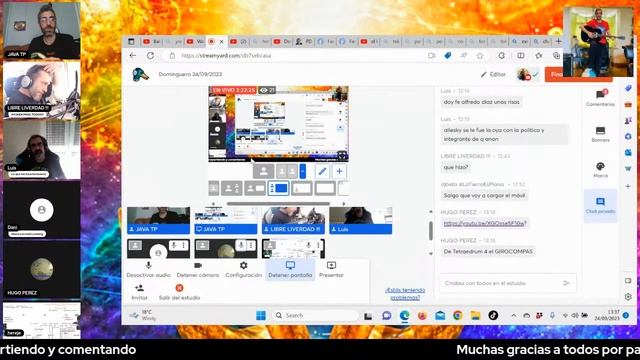Click the right arrow of layout scroller
640x360 pixels.
(344, 203)
